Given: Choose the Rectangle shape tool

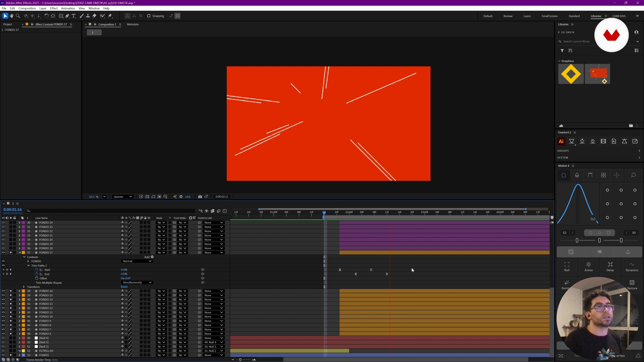Looking at the screenshot, I should coord(61,16).
